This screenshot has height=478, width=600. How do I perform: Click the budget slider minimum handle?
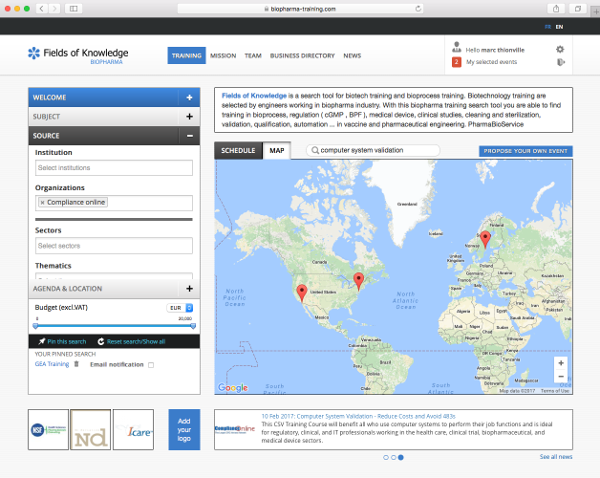click(36, 326)
